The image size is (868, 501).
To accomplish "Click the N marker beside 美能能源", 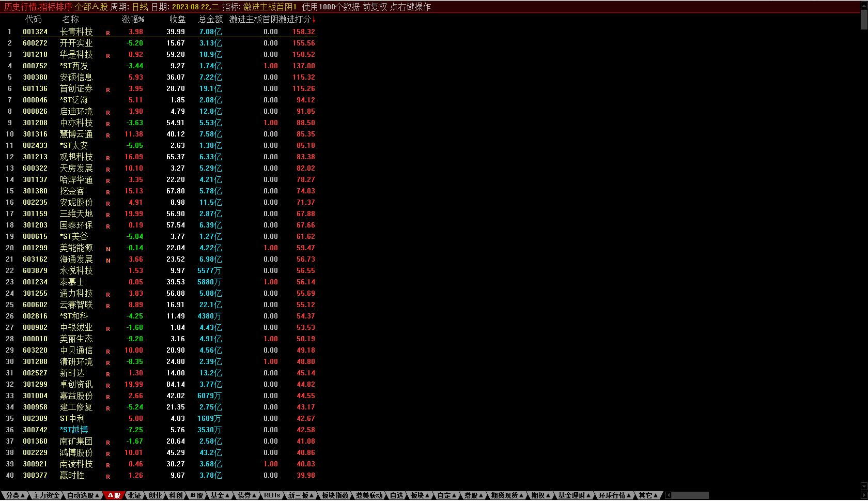I will (108, 249).
